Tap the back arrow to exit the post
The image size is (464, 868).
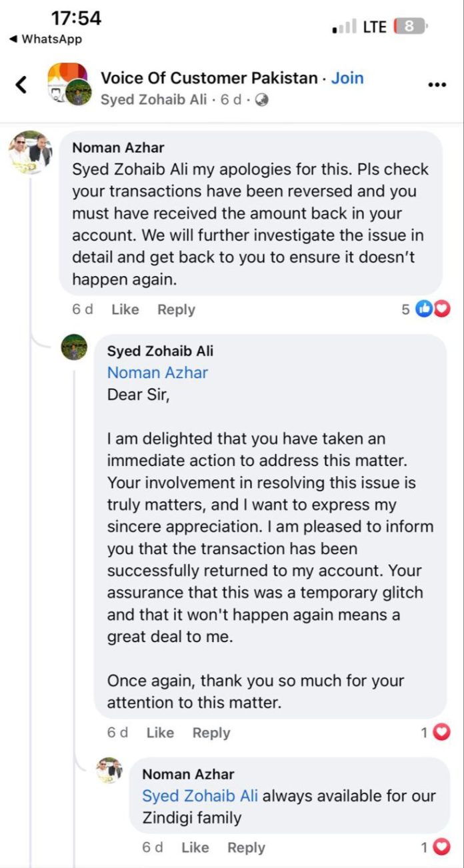point(21,84)
